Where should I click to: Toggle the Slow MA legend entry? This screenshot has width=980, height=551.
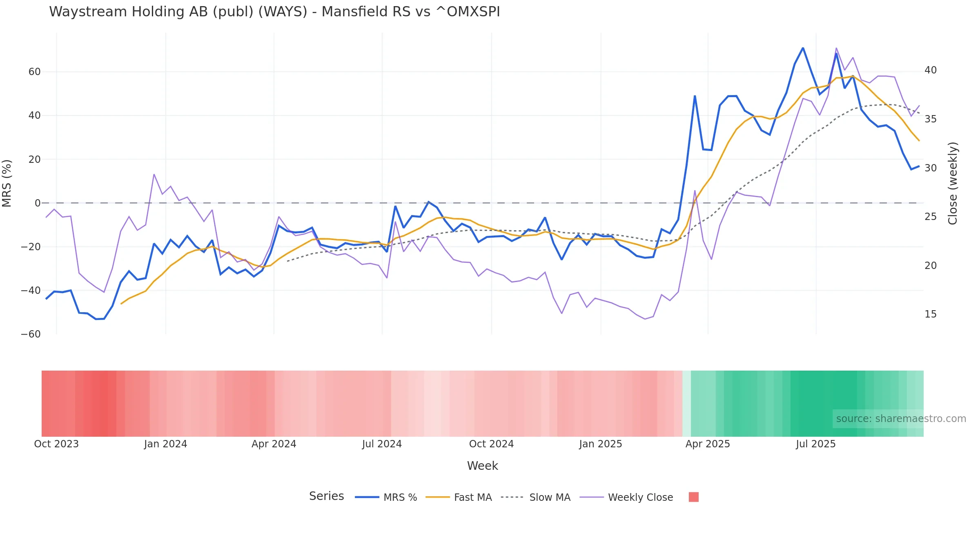pos(535,497)
